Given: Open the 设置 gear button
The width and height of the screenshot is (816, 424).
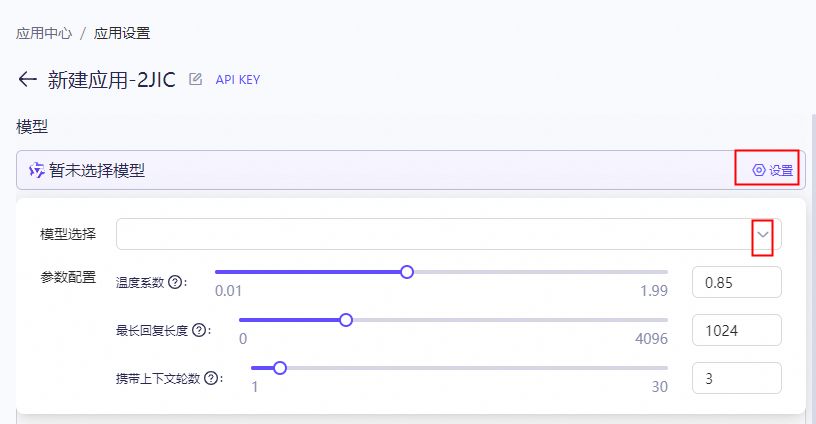Looking at the screenshot, I should [x=773, y=170].
